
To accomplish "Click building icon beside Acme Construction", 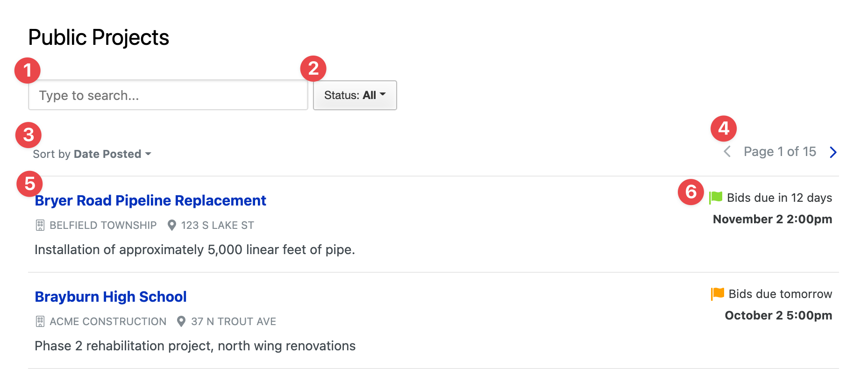I will [40, 321].
